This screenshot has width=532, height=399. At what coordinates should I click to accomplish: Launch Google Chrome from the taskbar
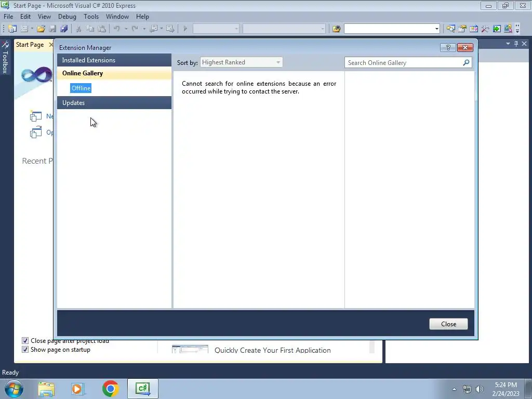(x=111, y=389)
